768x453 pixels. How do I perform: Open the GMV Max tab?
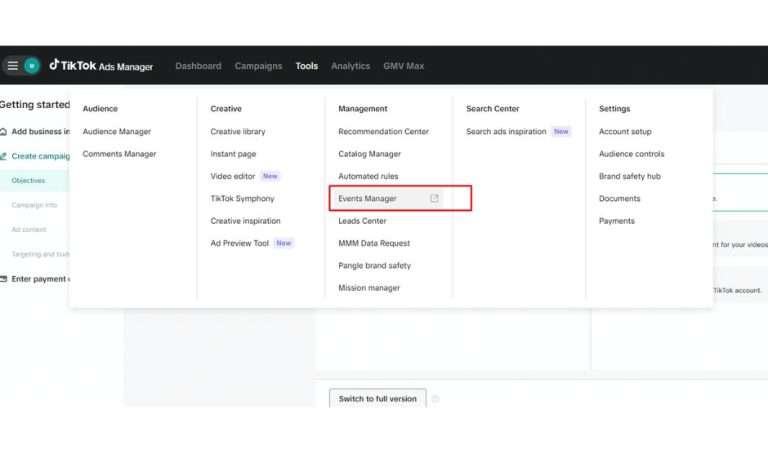click(404, 66)
